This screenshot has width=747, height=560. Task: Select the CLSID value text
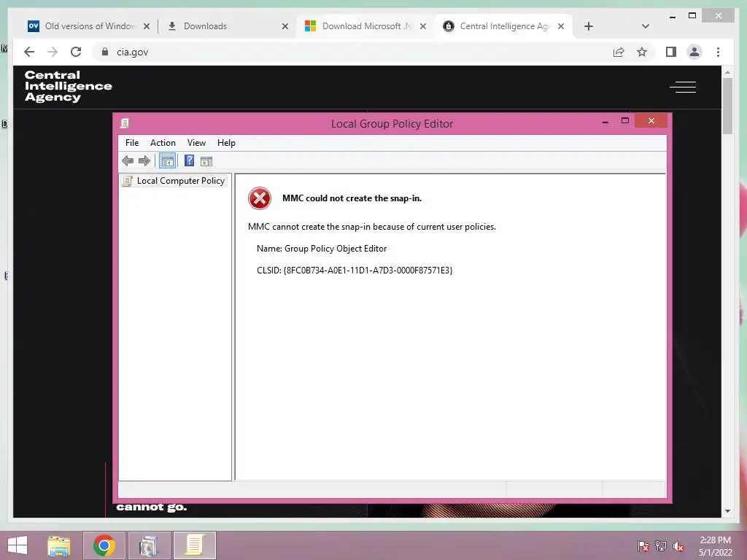(x=368, y=271)
